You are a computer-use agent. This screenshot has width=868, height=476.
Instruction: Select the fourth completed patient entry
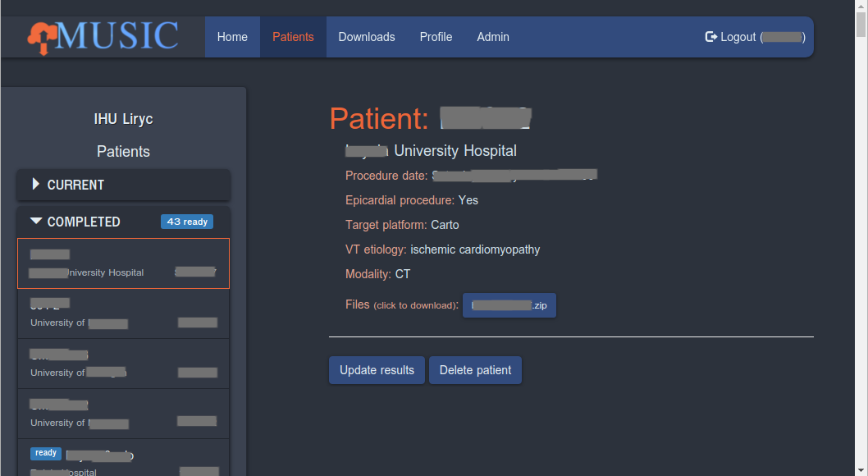pyautogui.click(x=123, y=414)
